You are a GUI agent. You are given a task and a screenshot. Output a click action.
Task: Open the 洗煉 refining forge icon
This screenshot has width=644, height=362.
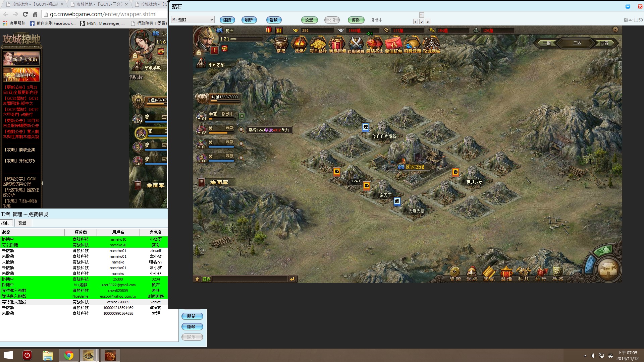point(299,45)
